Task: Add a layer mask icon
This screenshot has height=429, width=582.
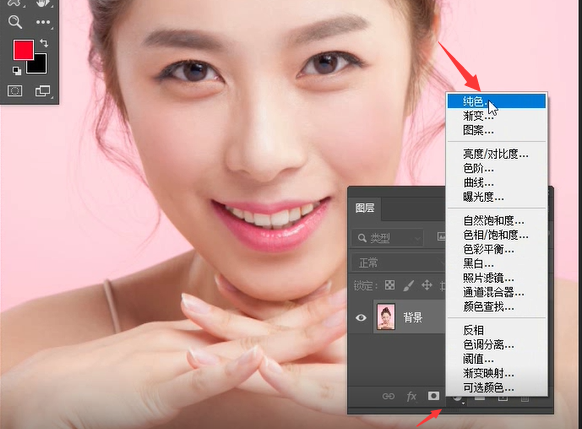Action: pos(433,396)
